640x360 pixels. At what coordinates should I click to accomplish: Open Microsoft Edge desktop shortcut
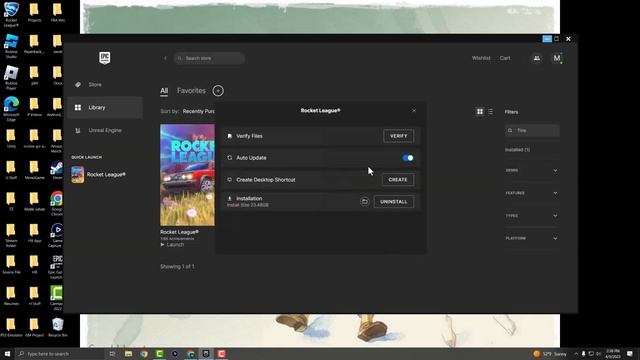click(x=11, y=109)
